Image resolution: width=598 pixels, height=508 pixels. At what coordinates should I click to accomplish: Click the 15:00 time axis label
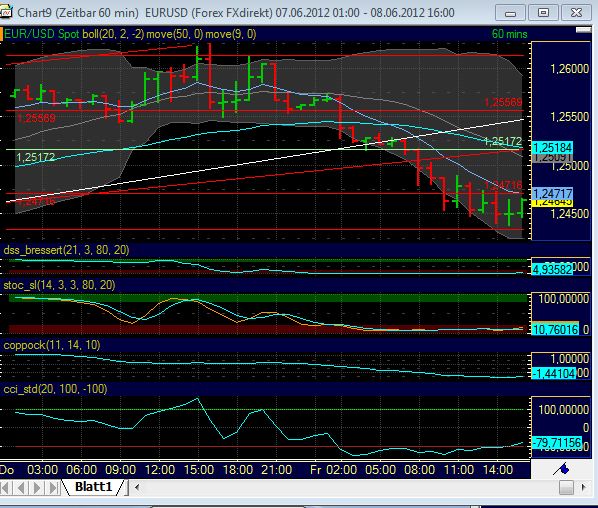[x=199, y=470]
